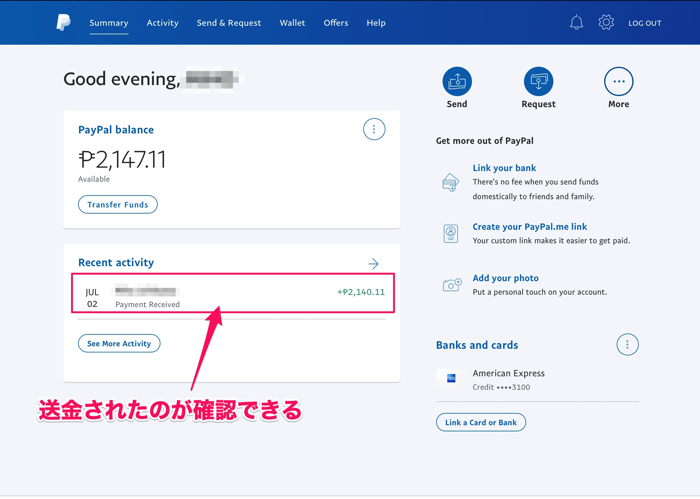Open the Help menu item
Screen dimensions: 700x499
[x=376, y=23]
